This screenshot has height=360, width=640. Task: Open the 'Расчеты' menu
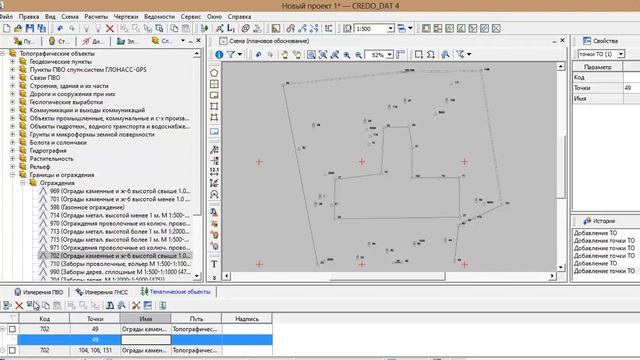[x=96, y=17]
